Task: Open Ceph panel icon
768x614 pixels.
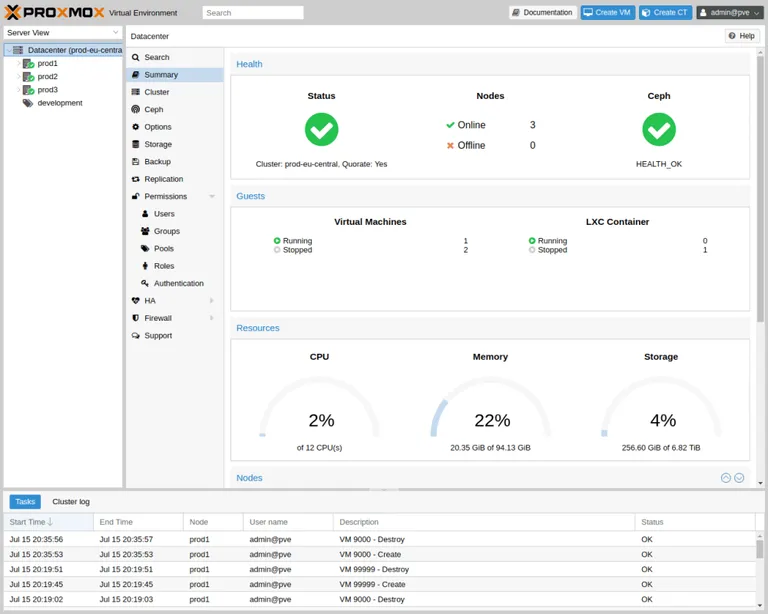Action: pyautogui.click(x=136, y=109)
